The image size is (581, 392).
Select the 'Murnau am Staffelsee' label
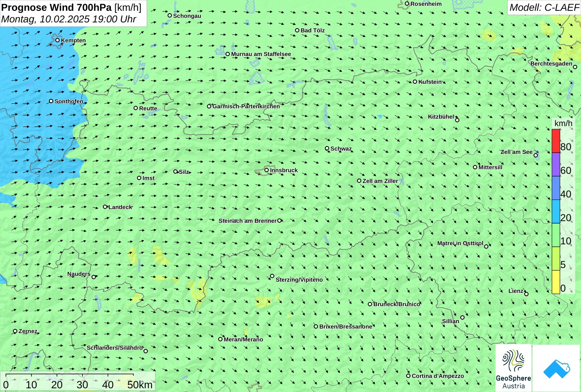click(261, 54)
